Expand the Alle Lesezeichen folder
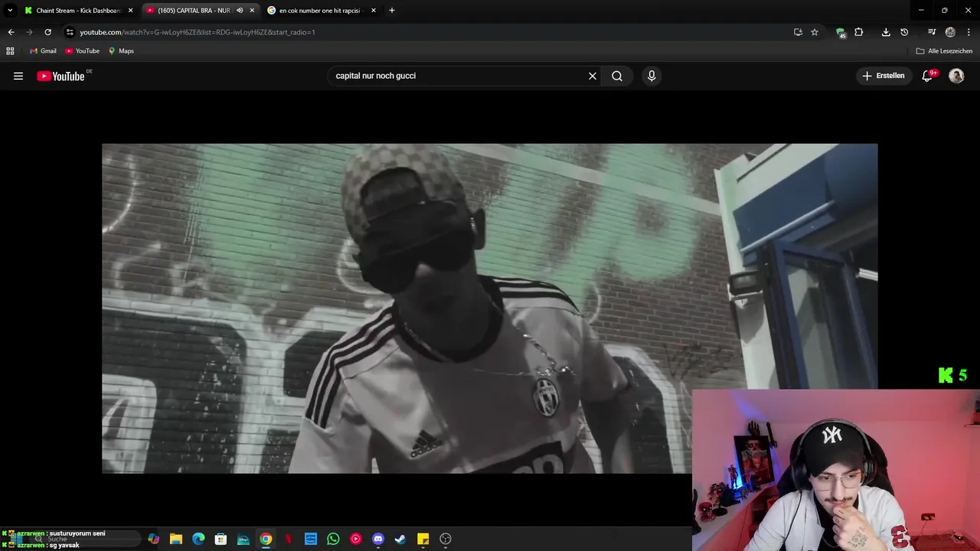The width and height of the screenshot is (980, 551). point(944,51)
